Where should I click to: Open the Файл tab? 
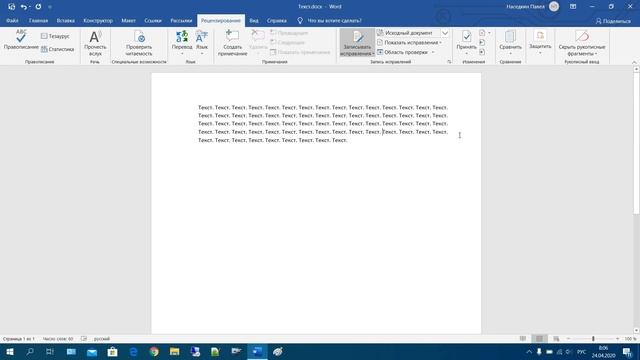coord(12,20)
